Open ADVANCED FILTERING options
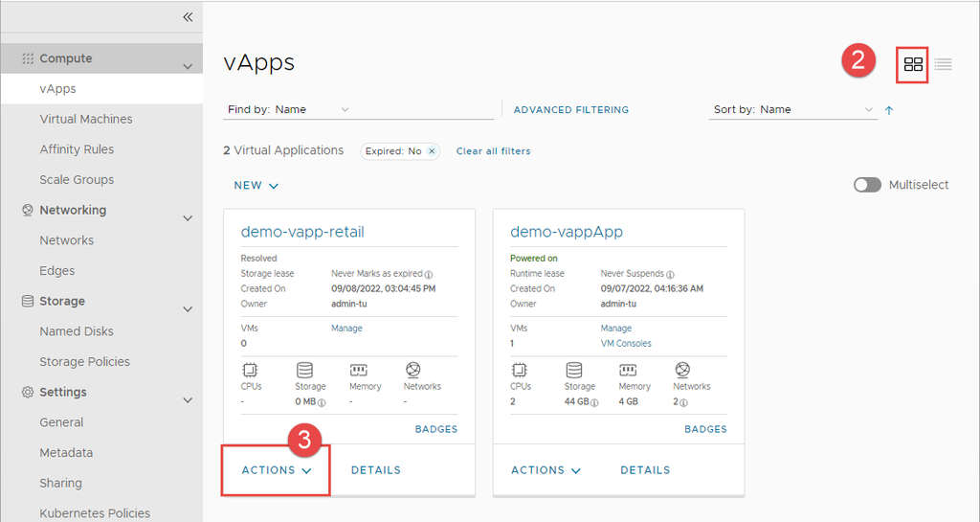 point(571,110)
